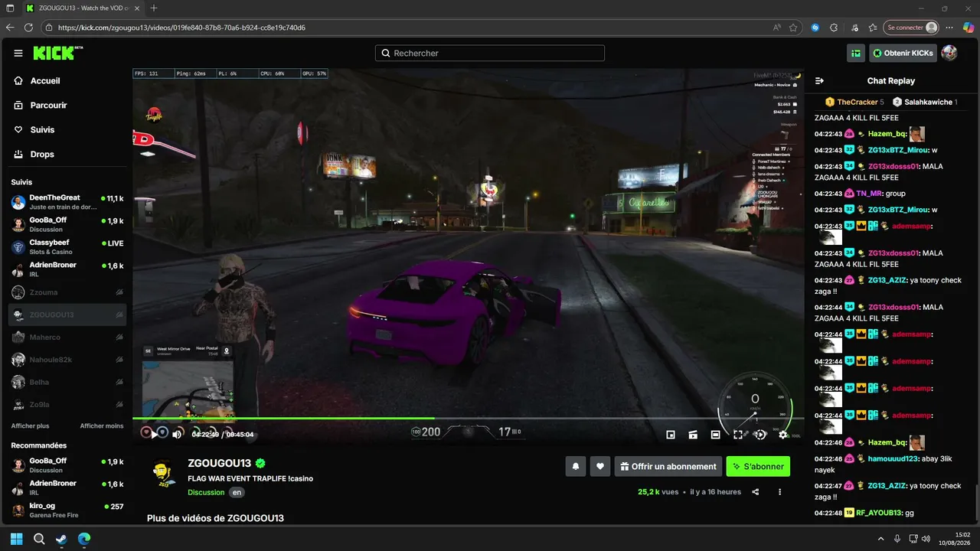Open live Classybeef channel
980x551 pixels.
point(67,247)
